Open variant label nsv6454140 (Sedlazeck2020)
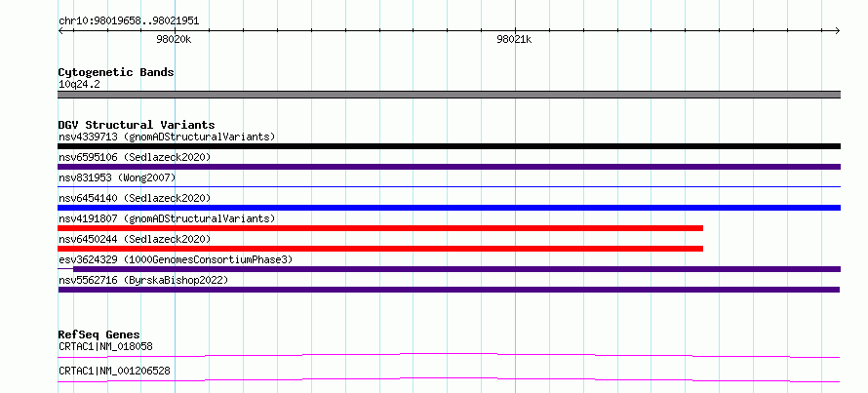Screen dimensions: 868x393 tap(135, 198)
